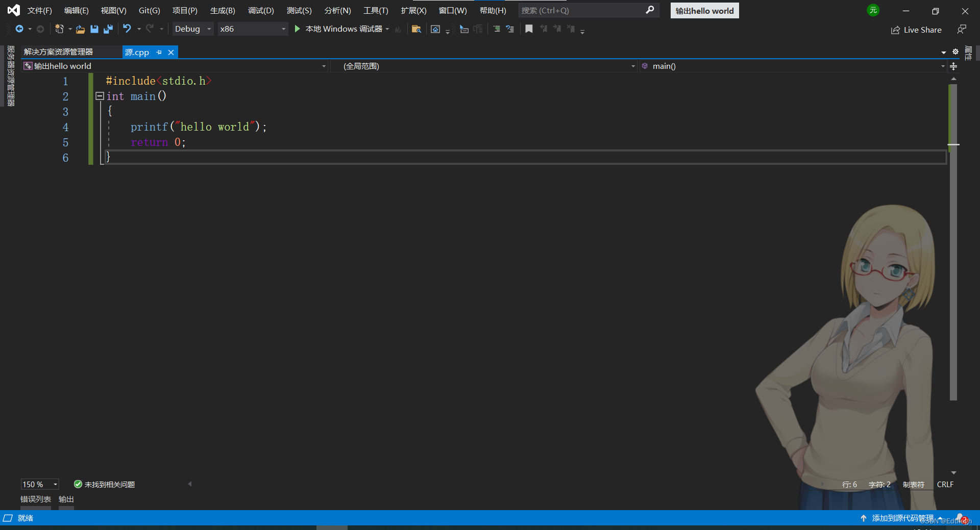Expand the Undo history dropdown arrow
The image size is (980, 530).
tap(139, 29)
